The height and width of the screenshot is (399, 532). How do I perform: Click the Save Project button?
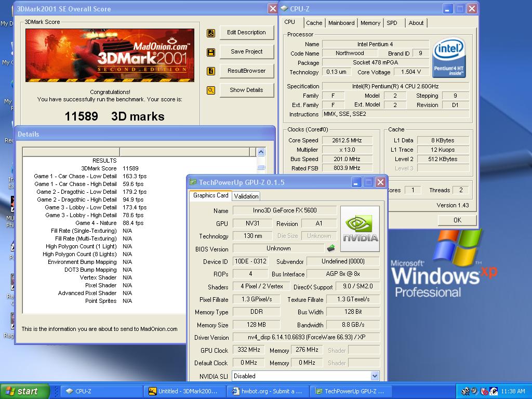[x=246, y=51]
